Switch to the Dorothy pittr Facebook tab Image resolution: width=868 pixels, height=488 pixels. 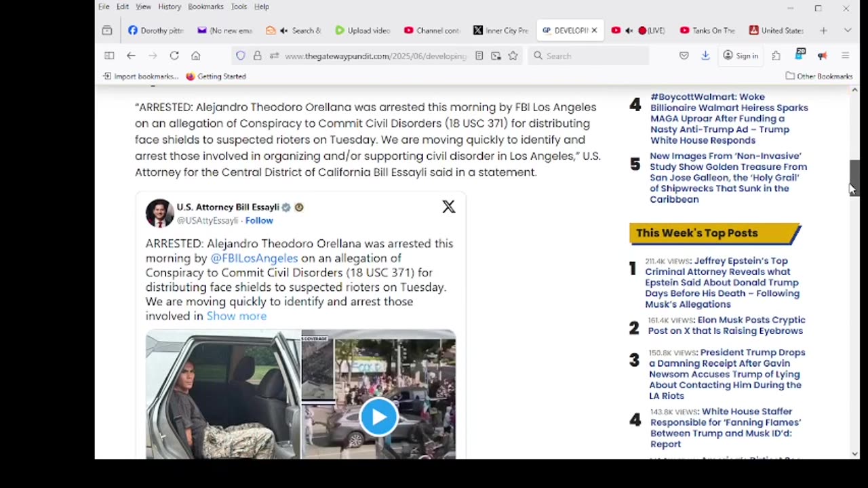click(156, 30)
